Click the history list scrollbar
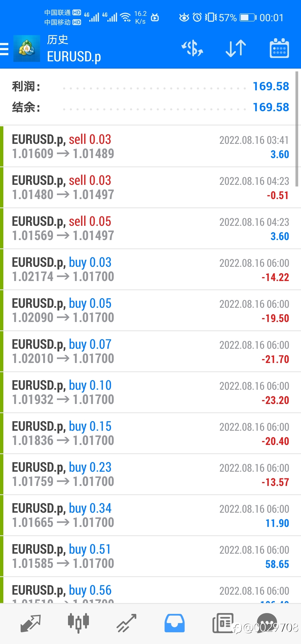Image resolution: width=301 pixels, height=644 pixels. tap(297, 129)
